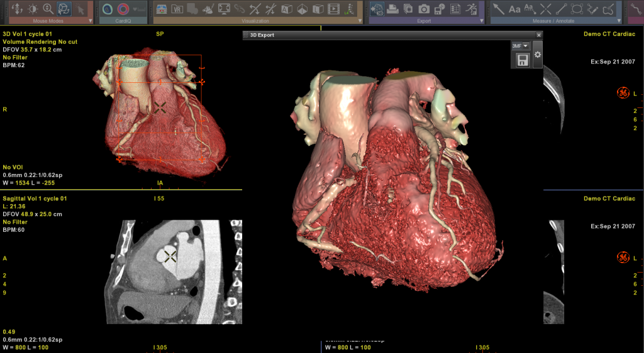The image size is (644, 353).
Task: Select the ellipse ROI measurement tool
Action: (x=577, y=9)
